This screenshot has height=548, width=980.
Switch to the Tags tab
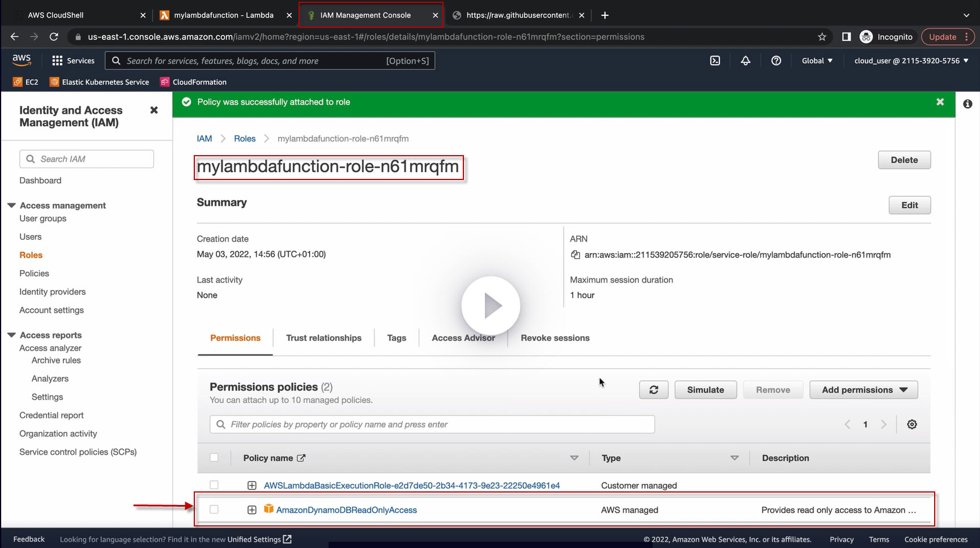coord(397,338)
